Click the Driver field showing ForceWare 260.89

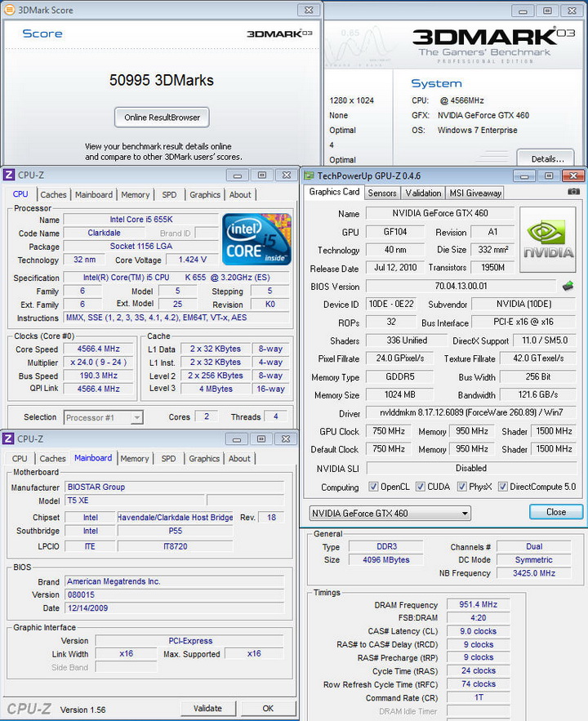[470, 412]
